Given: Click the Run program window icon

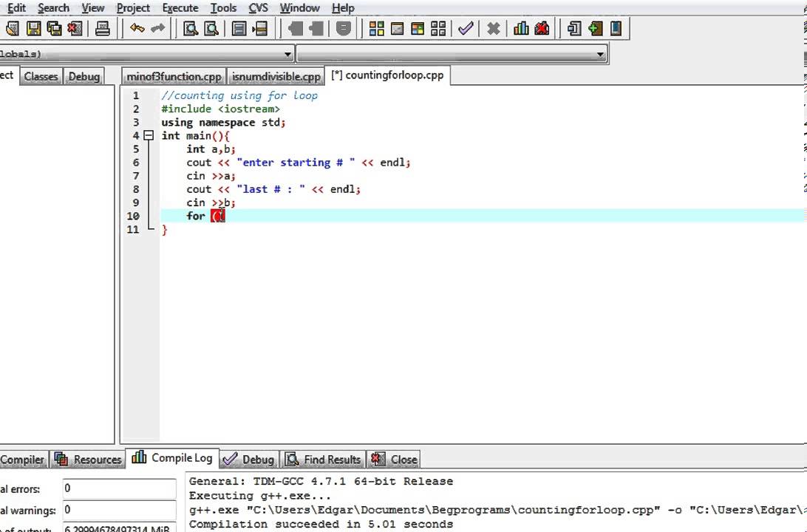Looking at the screenshot, I should pos(398,28).
